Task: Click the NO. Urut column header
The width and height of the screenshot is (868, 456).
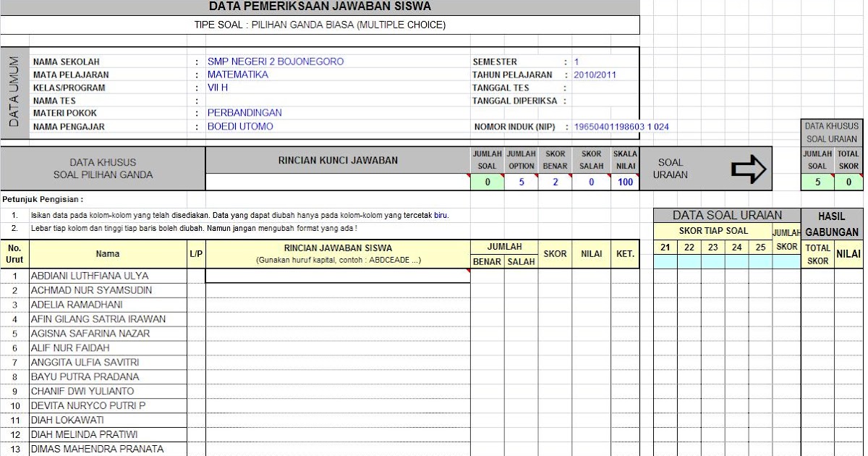Action: pos(14,254)
